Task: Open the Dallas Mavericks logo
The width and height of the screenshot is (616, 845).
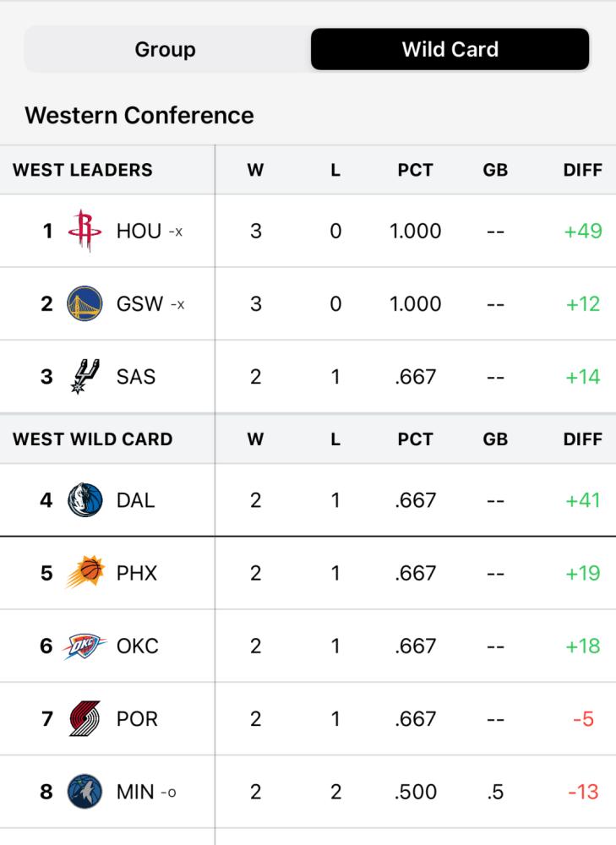Action: [x=85, y=500]
